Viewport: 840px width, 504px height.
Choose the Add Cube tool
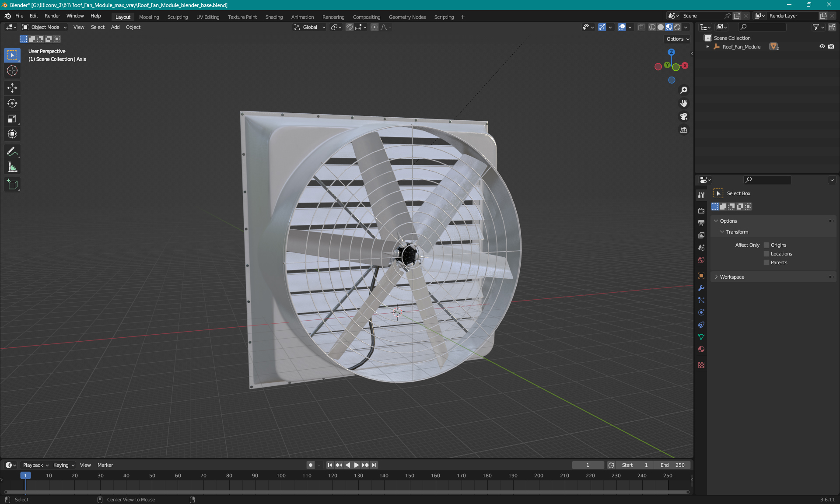(x=12, y=185)
